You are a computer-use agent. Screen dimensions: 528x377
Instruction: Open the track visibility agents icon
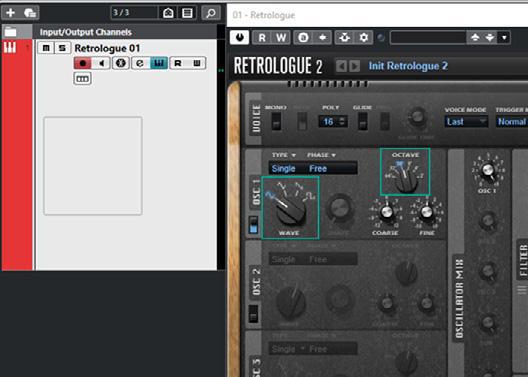pos(168,13)
